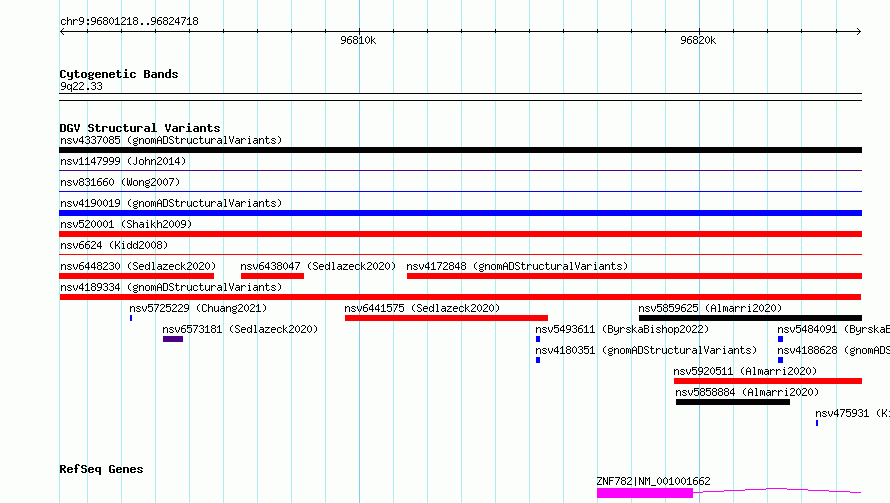Click the red bar under nsv4172848
Screen dimensions: 890x503
[x=635, y=276]
